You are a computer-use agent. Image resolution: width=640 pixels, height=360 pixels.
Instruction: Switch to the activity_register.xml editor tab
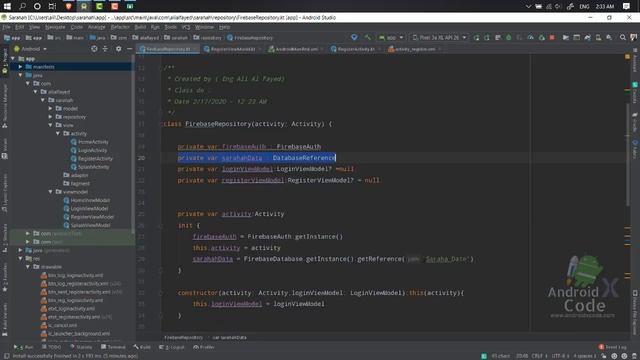click(414, 49)
